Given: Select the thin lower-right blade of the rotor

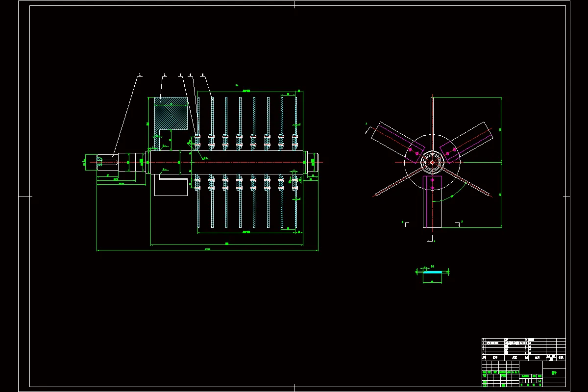Looking at the screenshot, I should point(466,182).
